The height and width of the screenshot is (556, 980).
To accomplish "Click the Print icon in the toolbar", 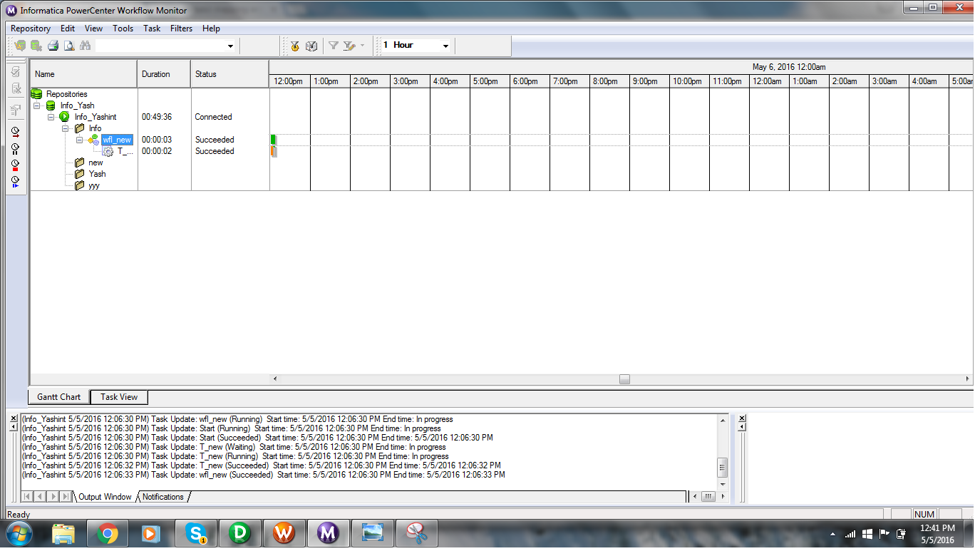I will [x=53, y=45].
